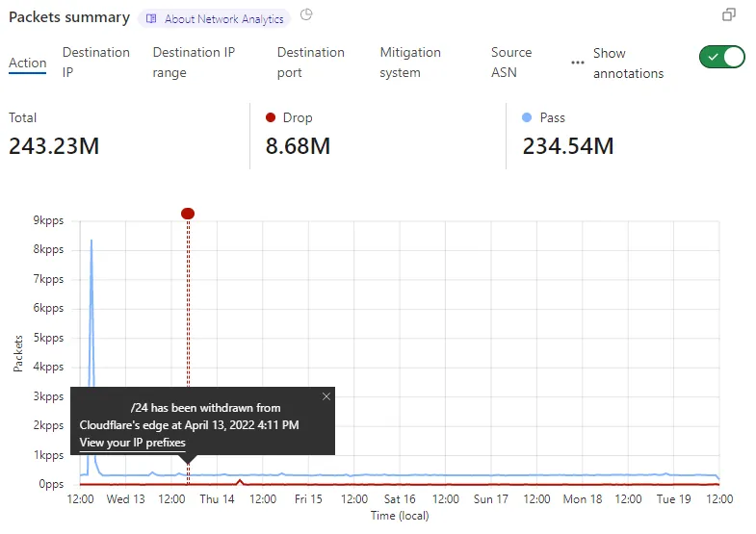The height and width of the screenshot is (534, 756).
Task: Switch to the Source ASN tab
Action: 511,63
